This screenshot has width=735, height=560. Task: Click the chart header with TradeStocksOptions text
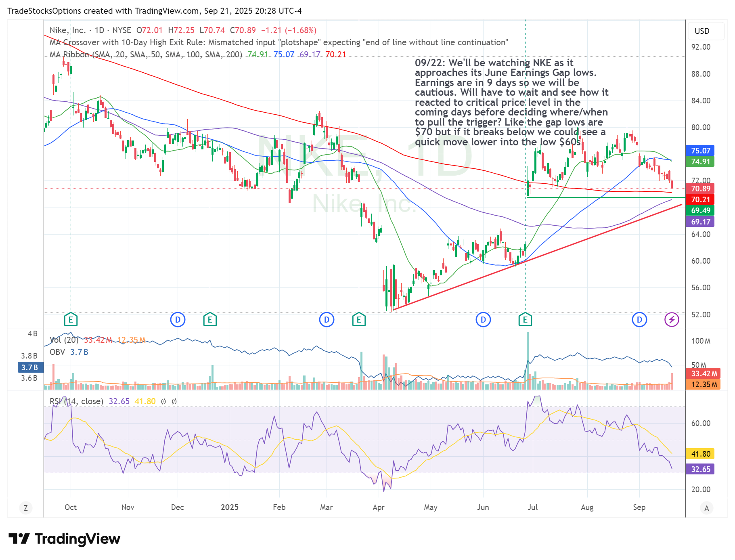point(155,11)
